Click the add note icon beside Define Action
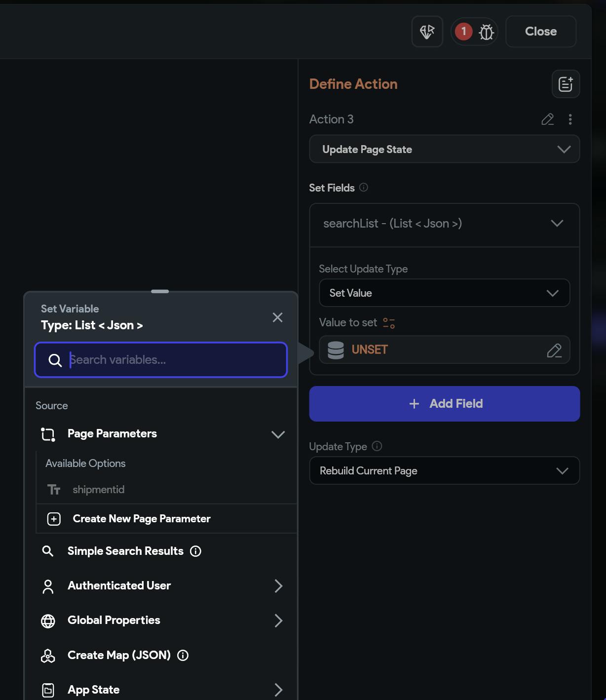The image size is (606, 700). coord(565,84)
